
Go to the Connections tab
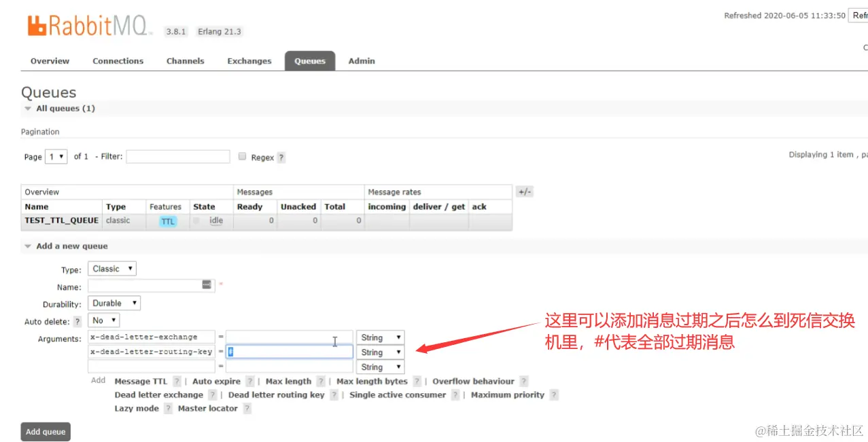[x=118, y=61]
